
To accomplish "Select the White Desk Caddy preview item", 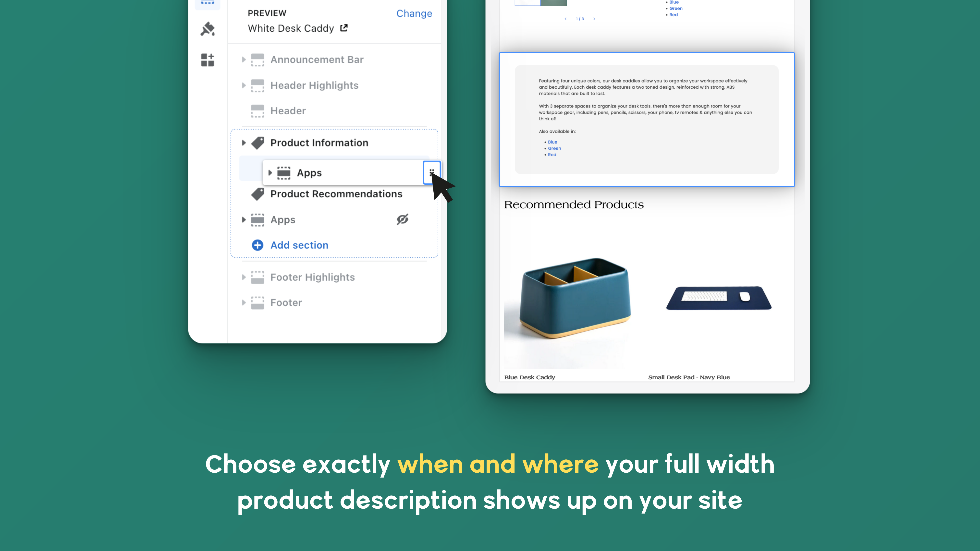I will tap(297, 28).
